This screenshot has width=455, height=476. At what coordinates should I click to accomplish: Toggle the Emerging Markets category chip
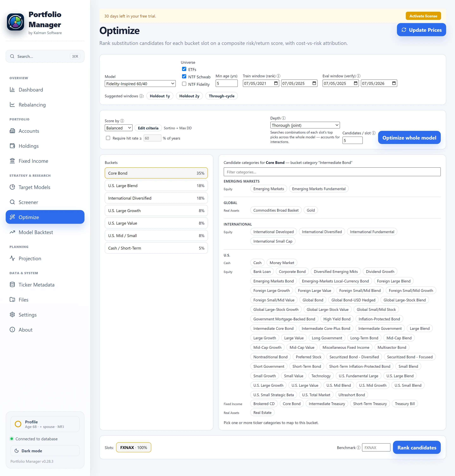[268, 189]
